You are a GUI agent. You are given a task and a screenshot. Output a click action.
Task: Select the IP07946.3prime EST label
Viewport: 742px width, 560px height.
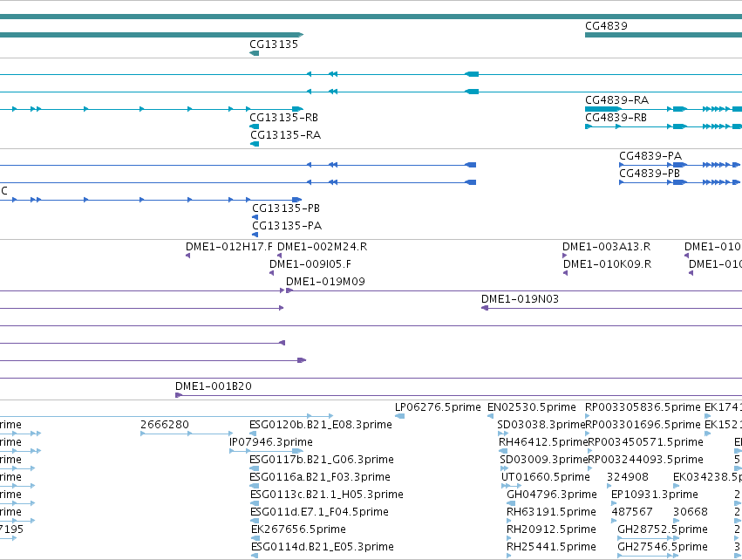[x=270, y=442]
